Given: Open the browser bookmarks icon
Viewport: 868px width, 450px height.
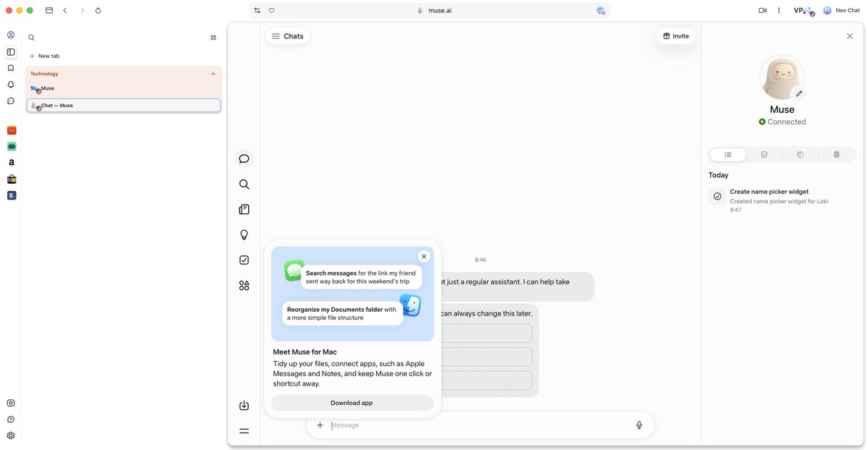Looking at the screenshot, I should 11,68.
